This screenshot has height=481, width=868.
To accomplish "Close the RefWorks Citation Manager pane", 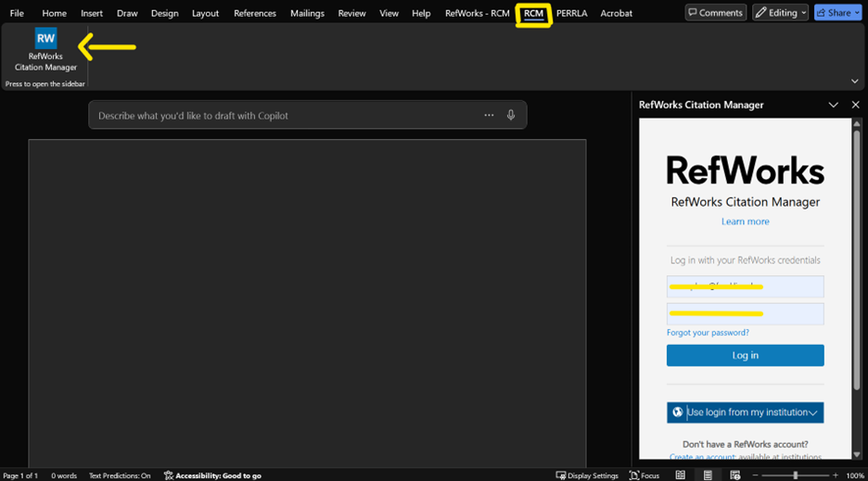I will click(x=855, y=105).
